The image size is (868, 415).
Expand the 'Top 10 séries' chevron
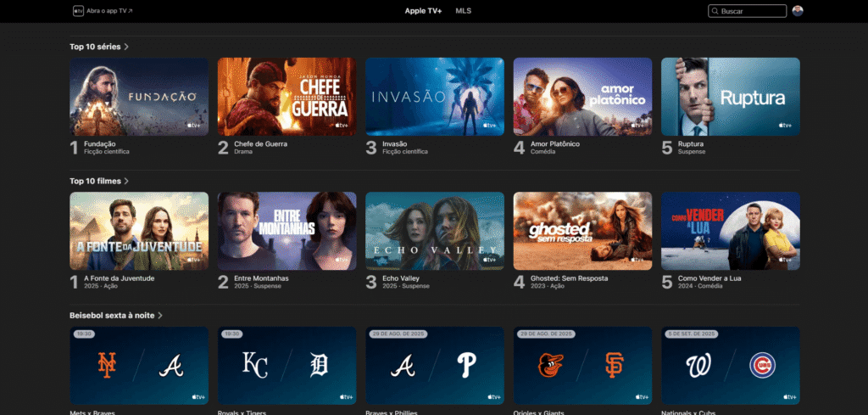[126, 47]
